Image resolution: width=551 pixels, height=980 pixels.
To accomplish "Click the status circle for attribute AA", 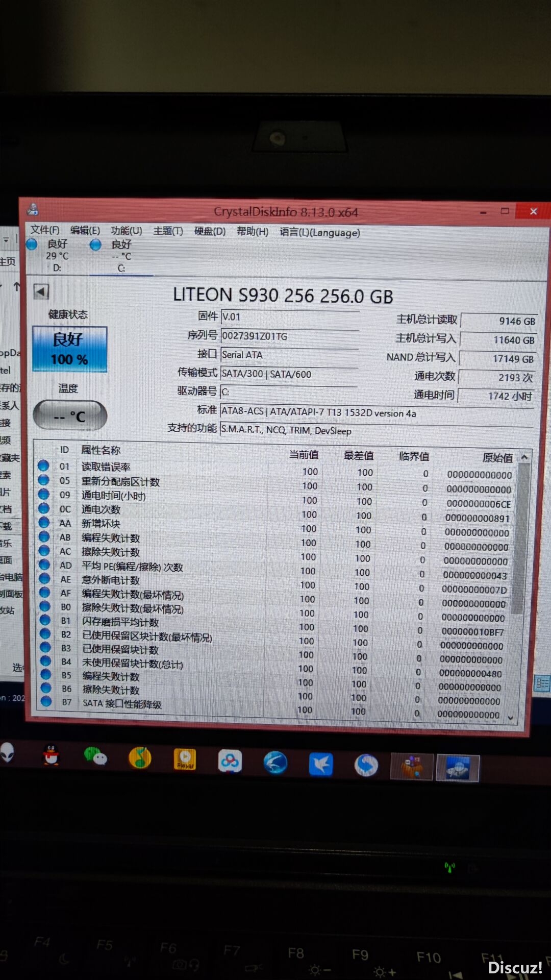I will (x=44, y=522).
